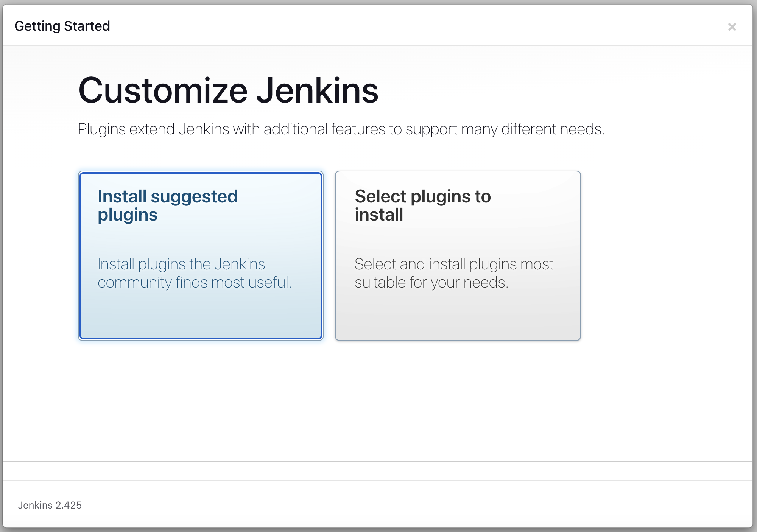Dismiss the setup wizard with the X

coord(733,26)
